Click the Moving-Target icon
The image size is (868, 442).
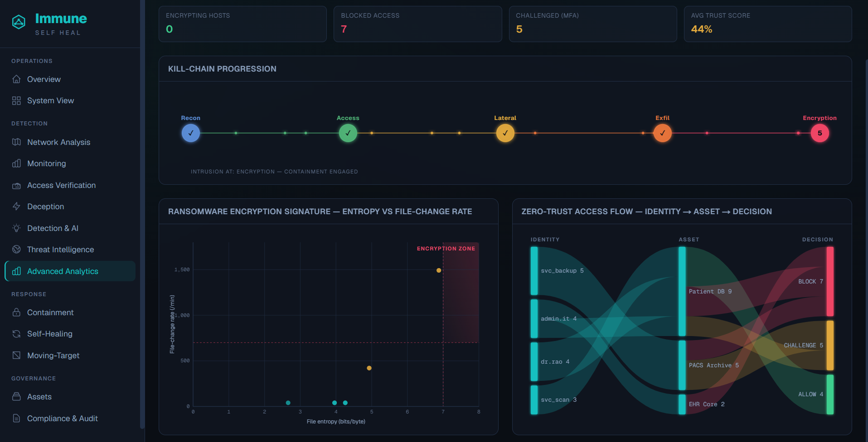[x=16, y=356]
